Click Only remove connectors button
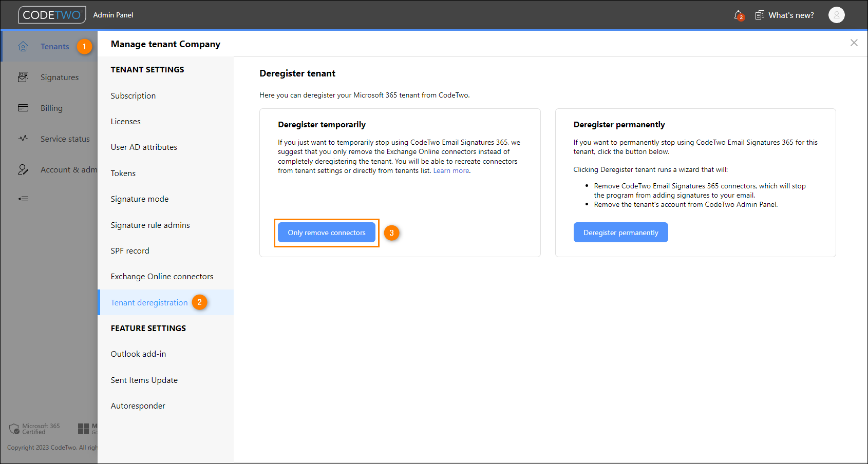The image size is (868, 464). (x=327, y=233)
